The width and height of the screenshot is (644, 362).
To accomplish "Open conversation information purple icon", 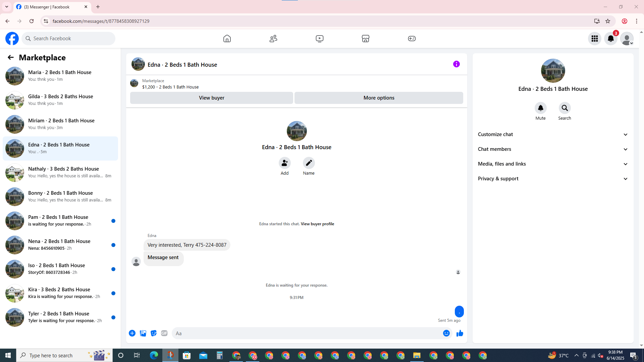I will tap(457, 64).
